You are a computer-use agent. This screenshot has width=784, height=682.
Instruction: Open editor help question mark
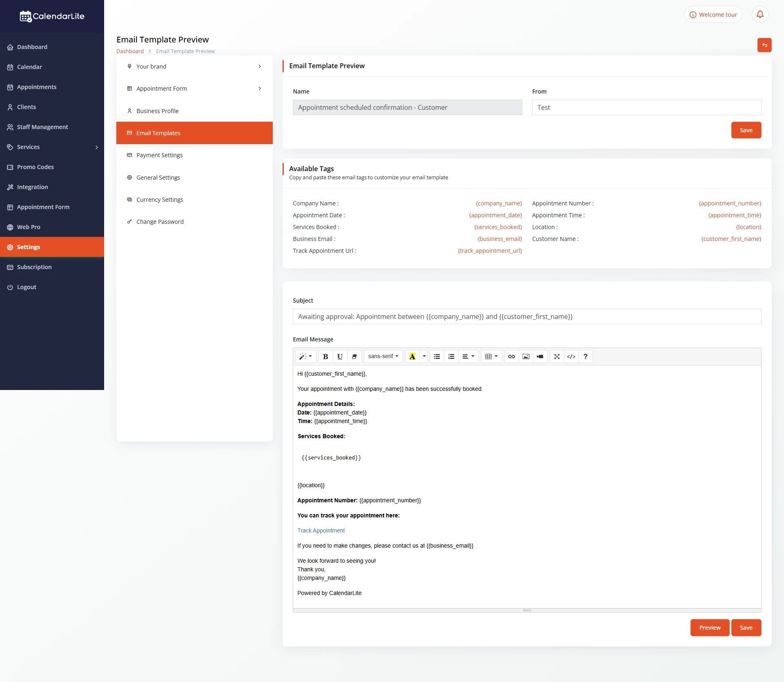coord(585,357)
